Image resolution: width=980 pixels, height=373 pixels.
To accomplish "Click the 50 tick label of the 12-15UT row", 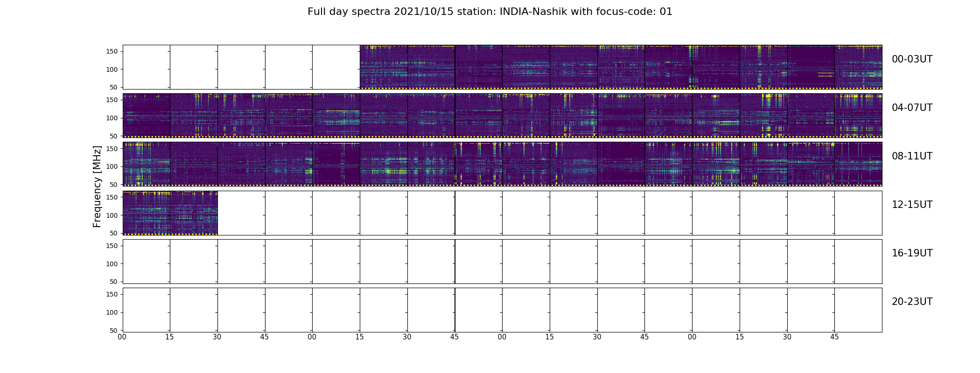I will pyautogui.click(x=114, y=233).
